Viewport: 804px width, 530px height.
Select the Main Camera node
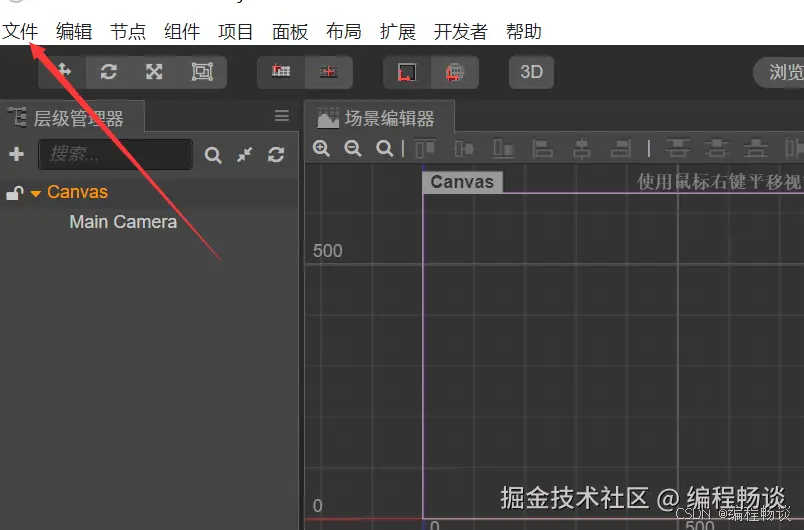tap(123, 222)
